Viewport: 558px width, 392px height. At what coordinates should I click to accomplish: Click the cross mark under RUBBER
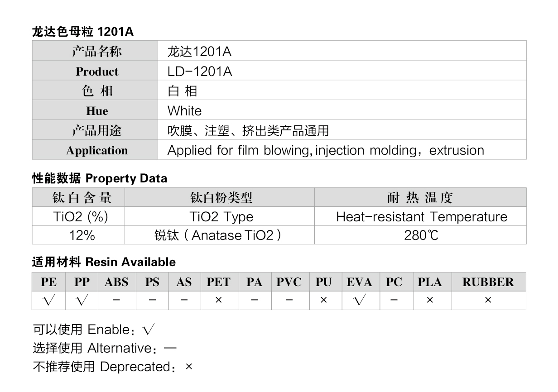point(488,300)
